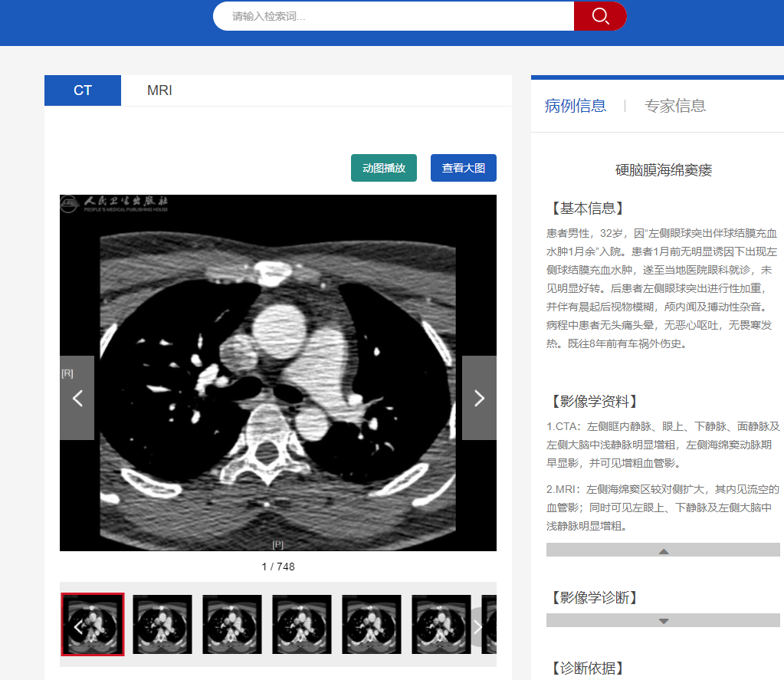Select the sixth CT thumbnail

click(441, 625)
